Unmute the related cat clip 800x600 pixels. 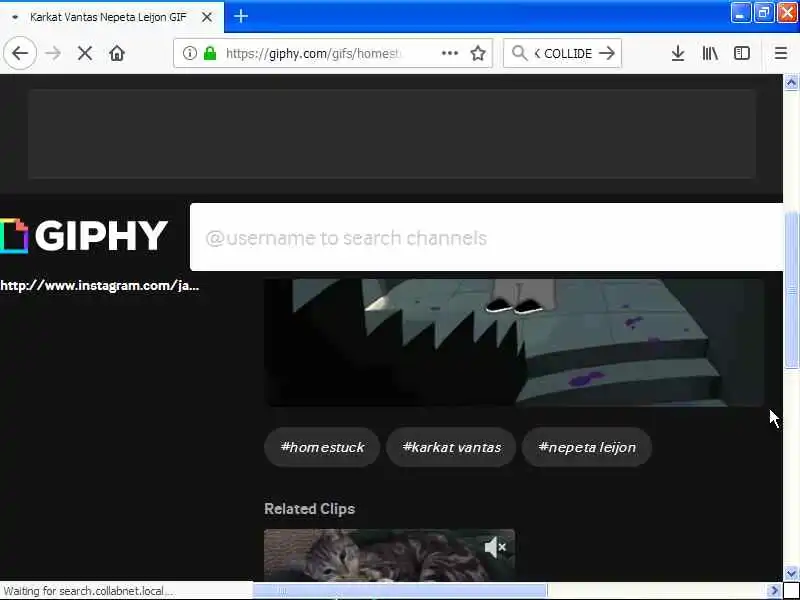coord(495,547)
